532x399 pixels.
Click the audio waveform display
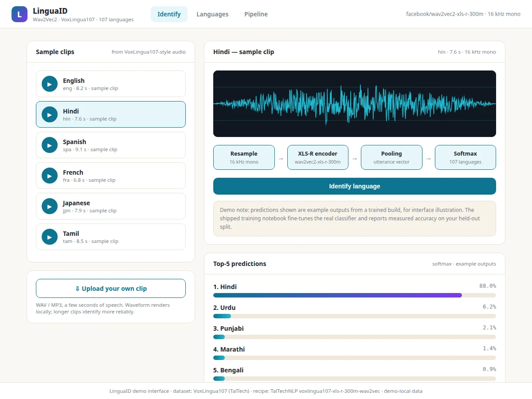355,104
